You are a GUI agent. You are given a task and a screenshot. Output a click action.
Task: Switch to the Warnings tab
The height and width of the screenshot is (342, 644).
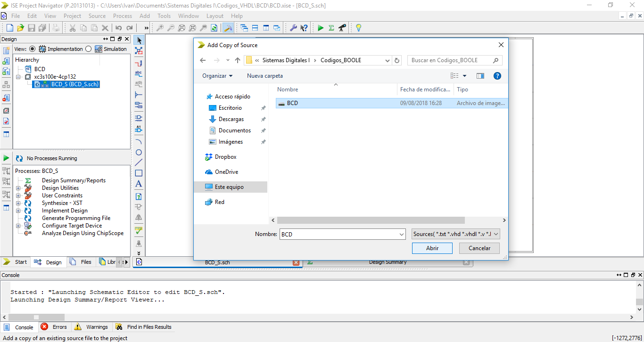pyautogui.click(x=91, y=327)
